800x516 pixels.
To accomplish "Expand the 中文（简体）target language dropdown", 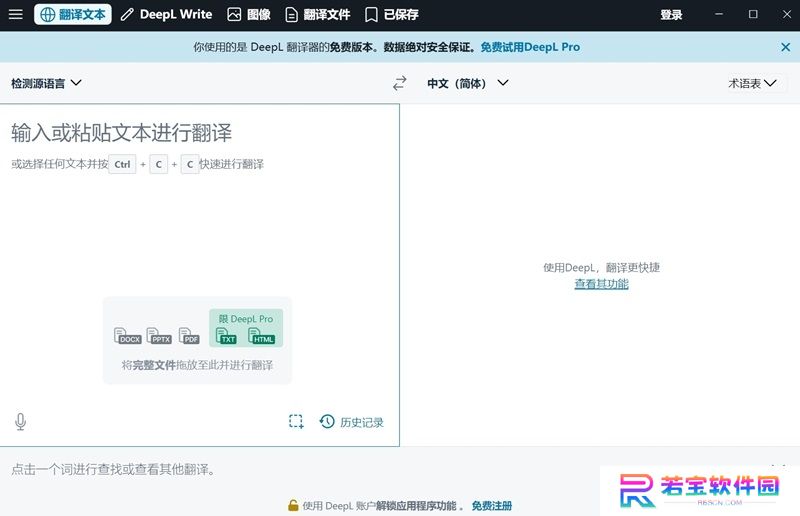I will click(x=468, y=83).
